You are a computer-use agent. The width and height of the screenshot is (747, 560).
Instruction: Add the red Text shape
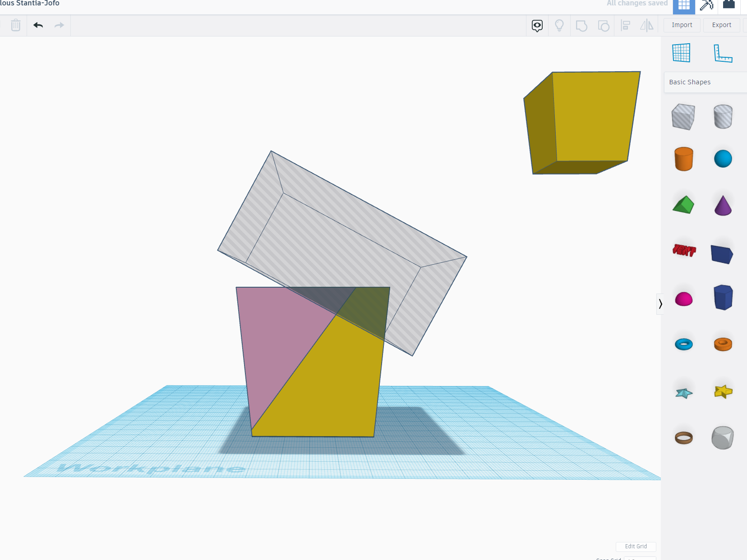pyautogui.click(x=684, y=250)
